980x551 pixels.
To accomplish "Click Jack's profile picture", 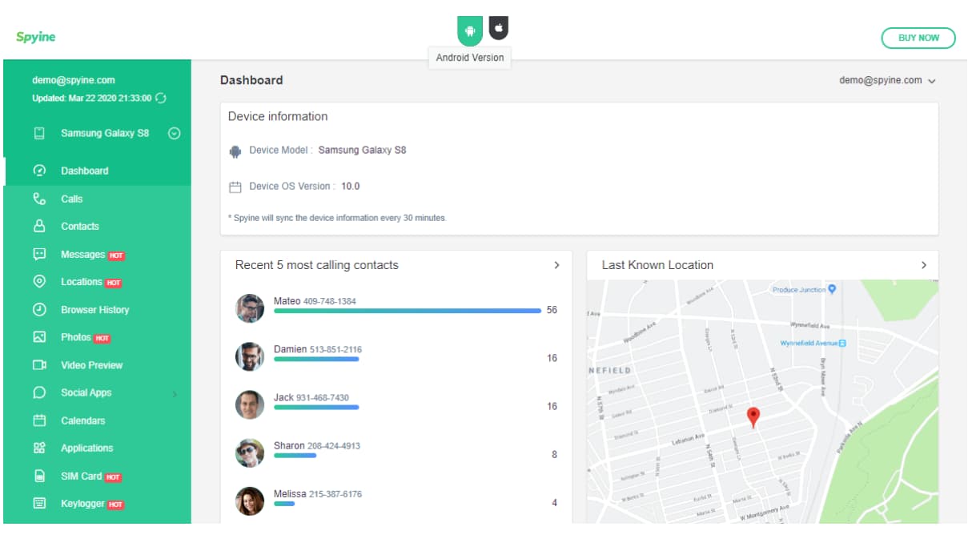I will 250,404.
